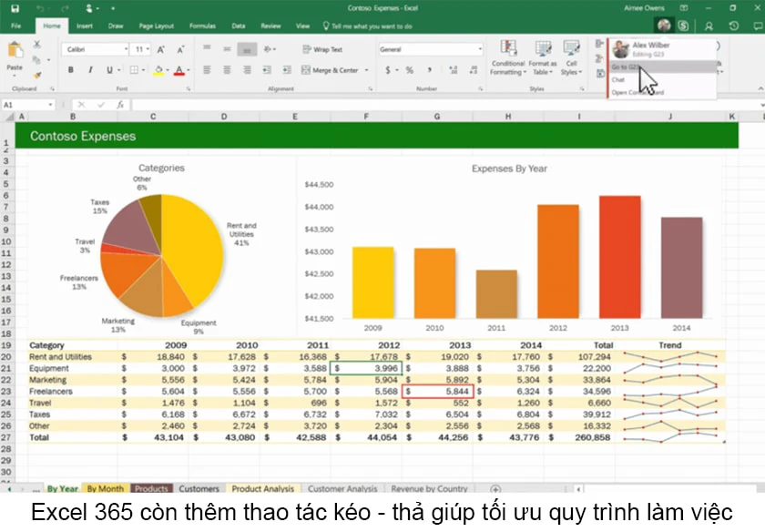Open the General number format dropdown

pos(480,49)
